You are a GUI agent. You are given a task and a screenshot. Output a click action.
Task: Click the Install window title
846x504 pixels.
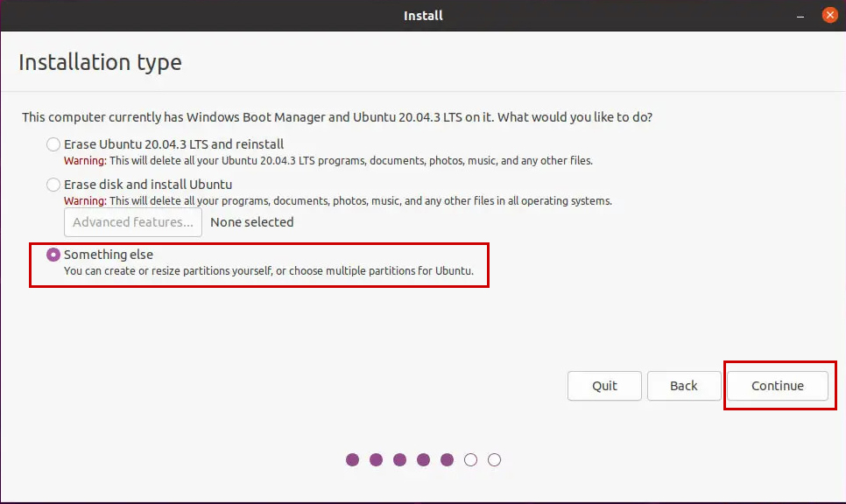[x=423, y=15]
